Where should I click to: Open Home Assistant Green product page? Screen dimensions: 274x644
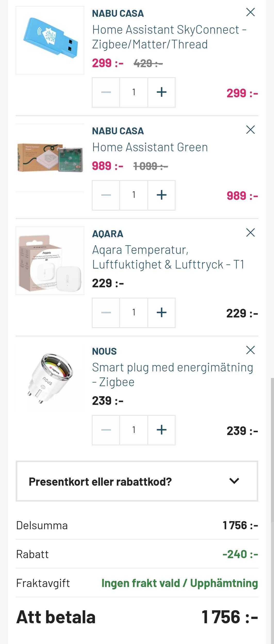(x=150, y=147)
